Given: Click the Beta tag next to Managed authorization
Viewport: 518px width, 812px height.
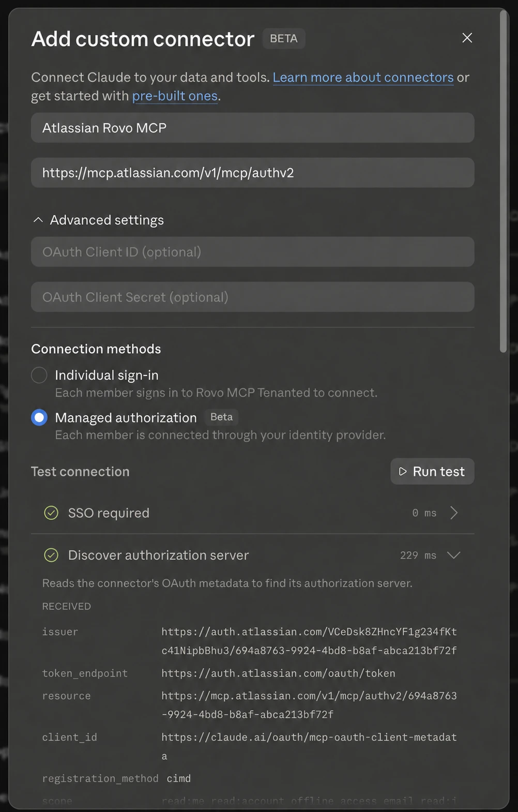Looking at the screenshot, I should (221, 417).
